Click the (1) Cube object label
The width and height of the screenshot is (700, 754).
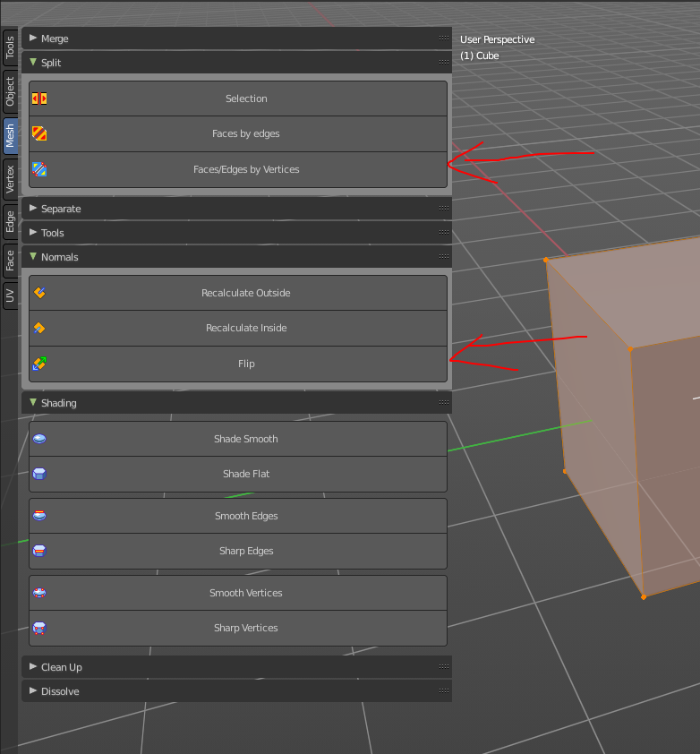pyautogui.click(x=479, y=56)
